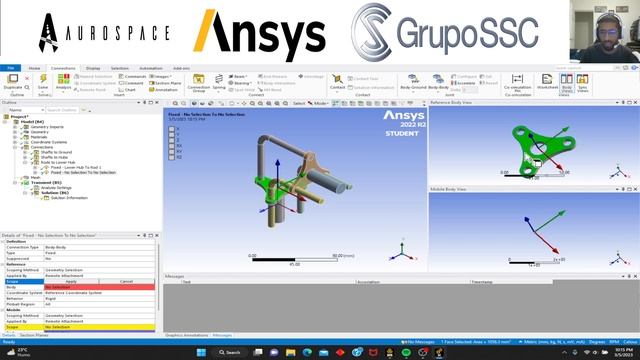Image resolution: width=640 pixels, height=360 pixels.
Task: Insert a Chart
Action: tap(127, 89)
